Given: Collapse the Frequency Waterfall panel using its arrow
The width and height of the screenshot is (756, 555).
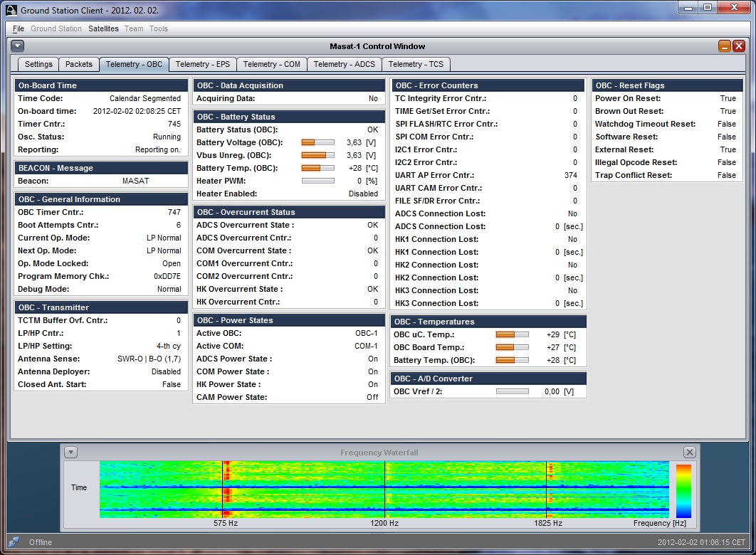Looking at the screenshot, I should point(70,452).
